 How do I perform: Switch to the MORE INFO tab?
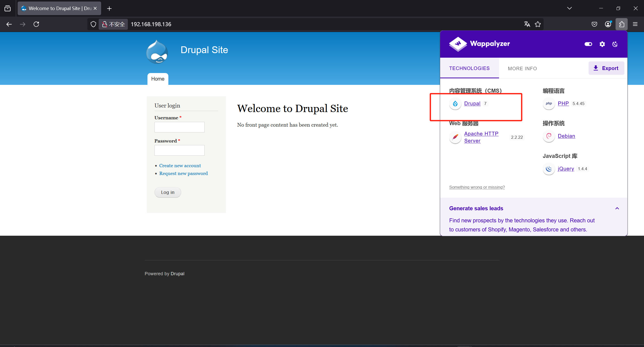tap(522, 68)
